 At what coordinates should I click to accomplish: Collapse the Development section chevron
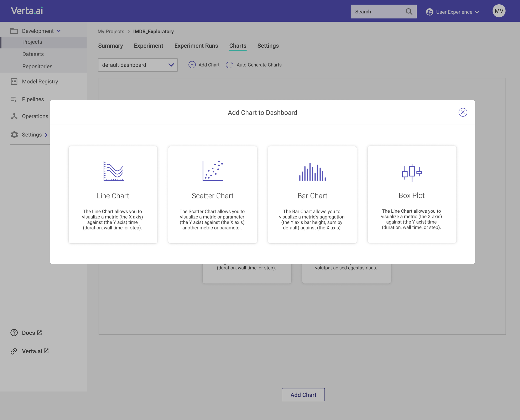pyautogui.click(x=58, y=31)
